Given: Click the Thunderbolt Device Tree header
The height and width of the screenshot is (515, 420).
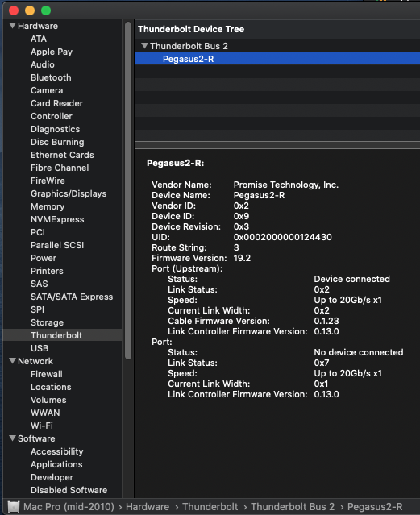Looking at the screenshot, I should click(191, 29).
